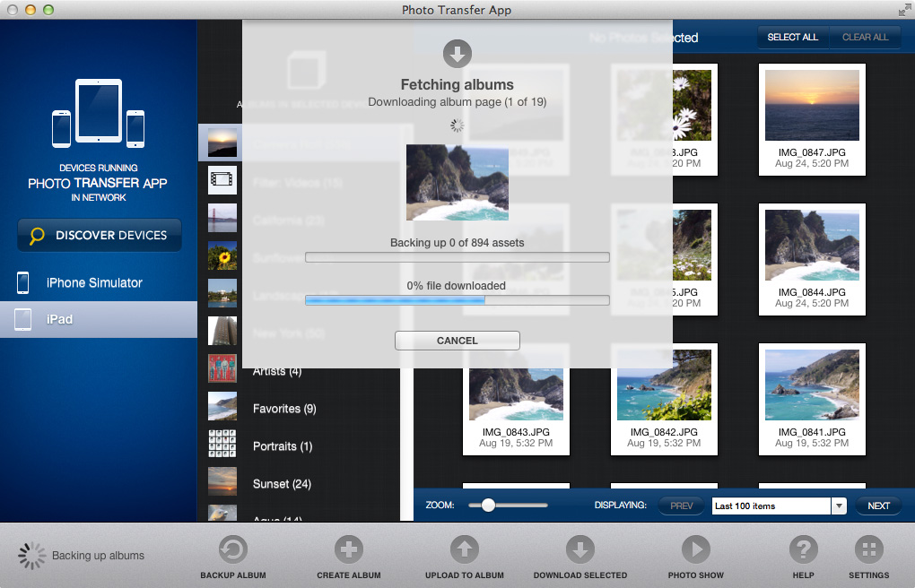Image resolution: width=915 pixels, height=588 pixels.
Task: Select the iPhone Simulator device
Action: tap(99, 283)
